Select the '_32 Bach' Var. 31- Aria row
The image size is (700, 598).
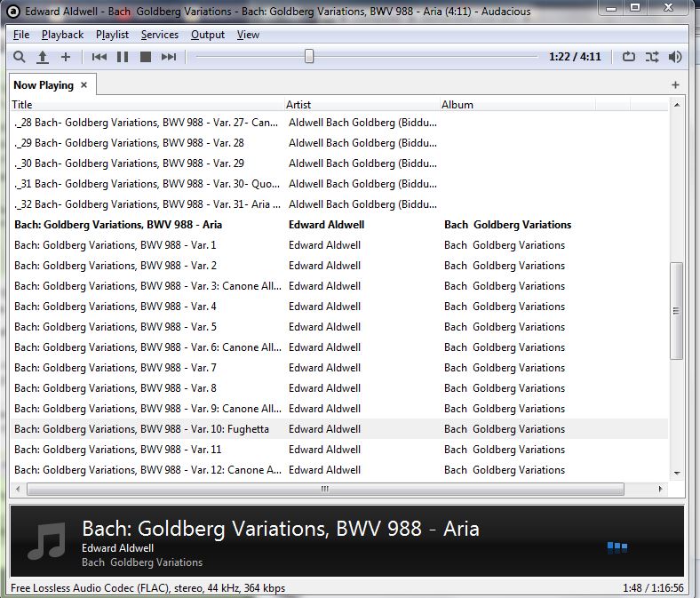click(x=339, y=204)
